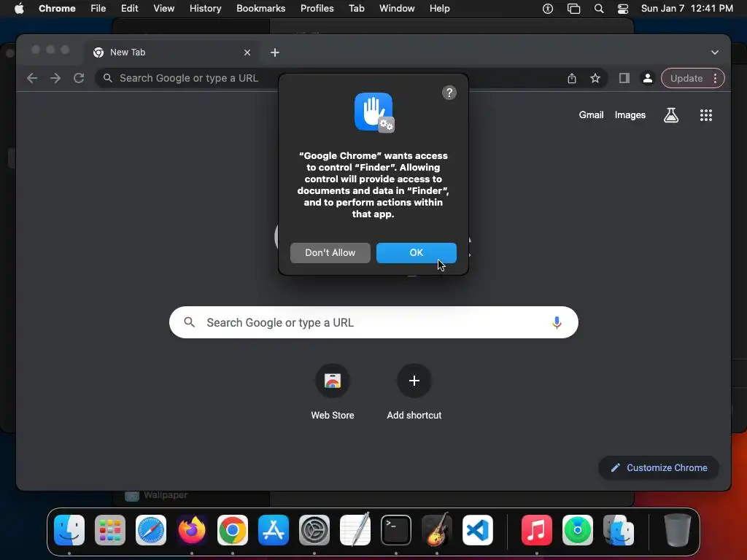Open Finder from the Dock
This screenshot has width=747, height=560.
point(69,530)
